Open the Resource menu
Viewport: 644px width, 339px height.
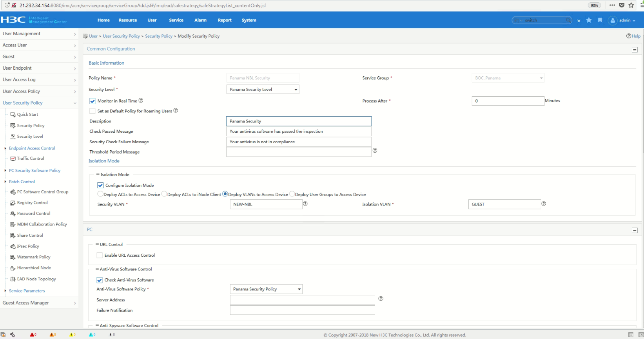[x=128, y=20]
